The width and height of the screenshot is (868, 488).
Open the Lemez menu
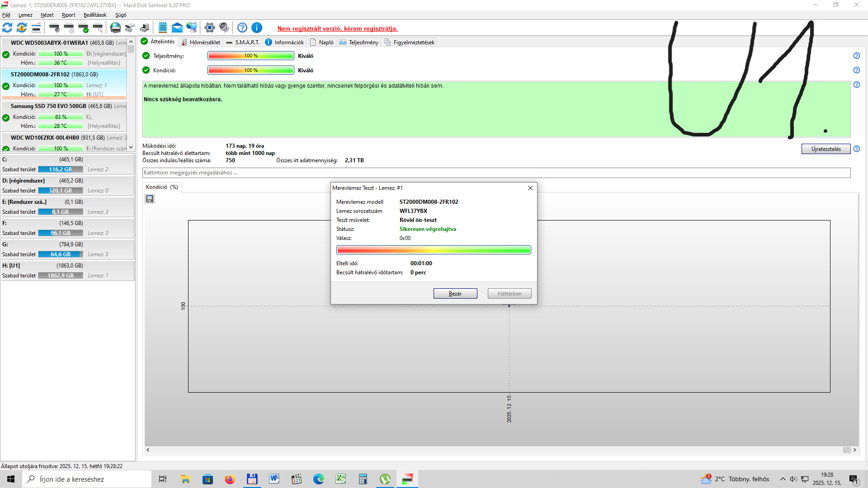point(25,15)
